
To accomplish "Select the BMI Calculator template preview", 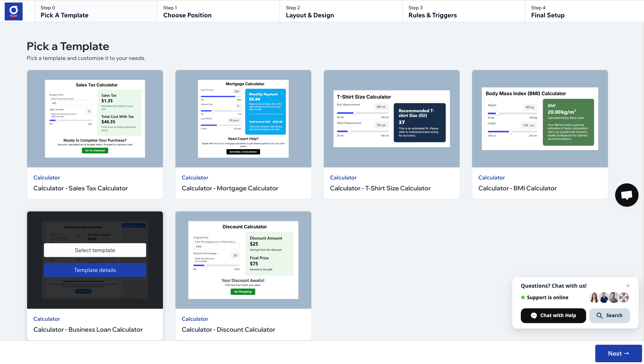I will [x=540, y=119].
